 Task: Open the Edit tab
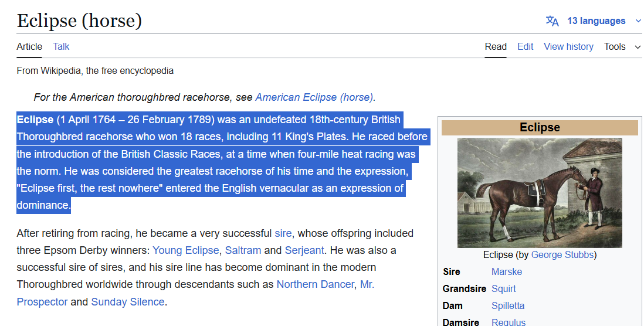click(x=526, y=46)
